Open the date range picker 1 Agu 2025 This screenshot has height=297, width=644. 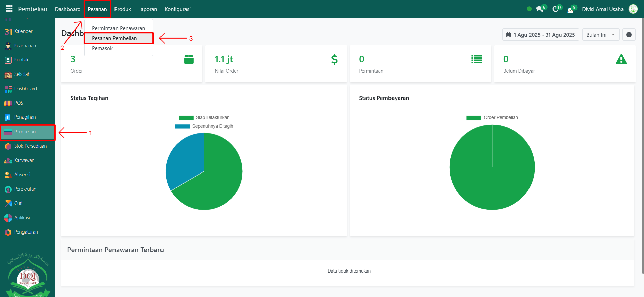(x=540, y=35)
